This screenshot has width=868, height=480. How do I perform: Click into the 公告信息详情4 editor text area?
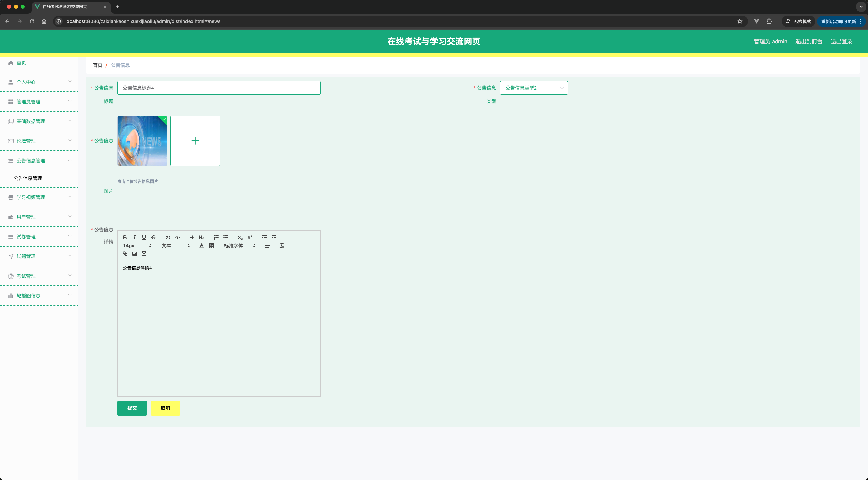[x=219, y=328]
